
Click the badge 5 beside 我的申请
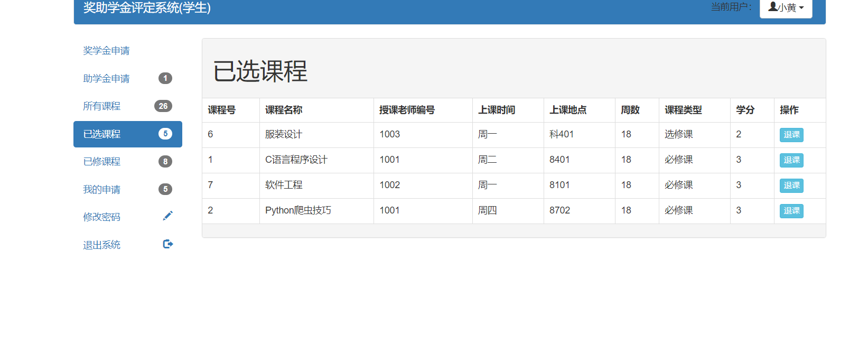tap(165, 189)
